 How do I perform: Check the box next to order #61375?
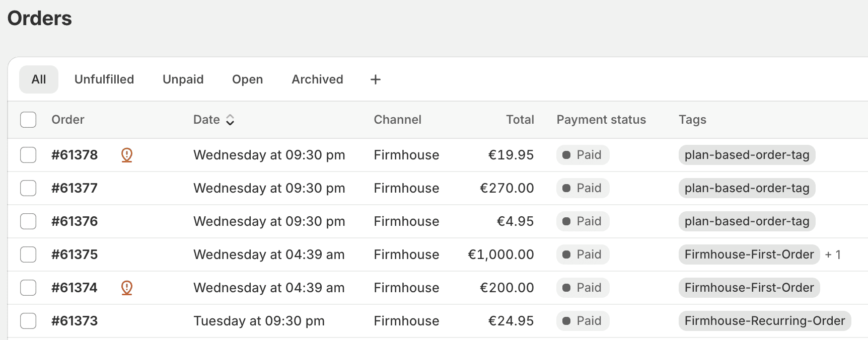click(28, 254)
